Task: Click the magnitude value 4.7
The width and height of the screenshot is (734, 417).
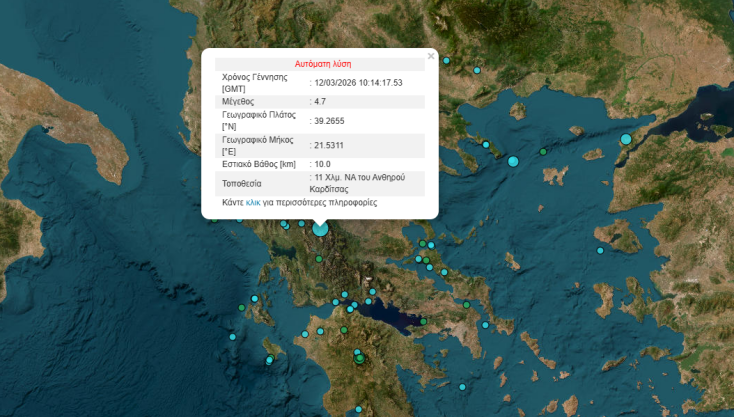Action: tap(320, 102)
